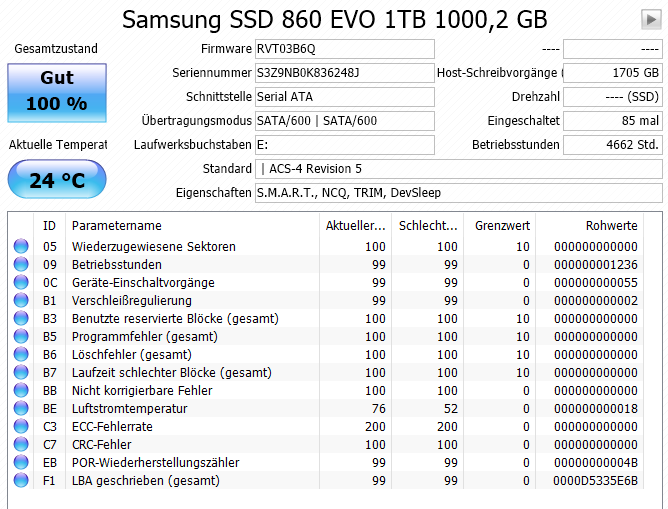Viewport: 668px width, 509px height.
Task: Click the status orb for Geräte-Einschaltvorgänge
Action: [21, 282]
